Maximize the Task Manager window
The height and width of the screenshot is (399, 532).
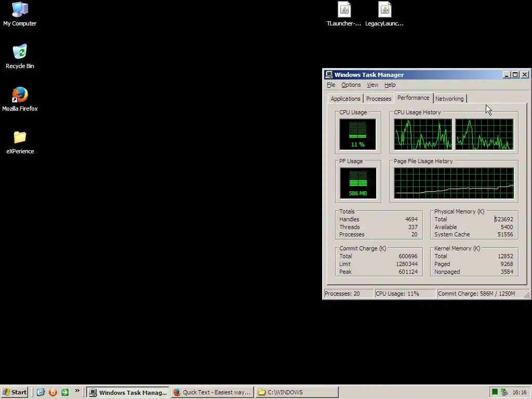(515, 75)
